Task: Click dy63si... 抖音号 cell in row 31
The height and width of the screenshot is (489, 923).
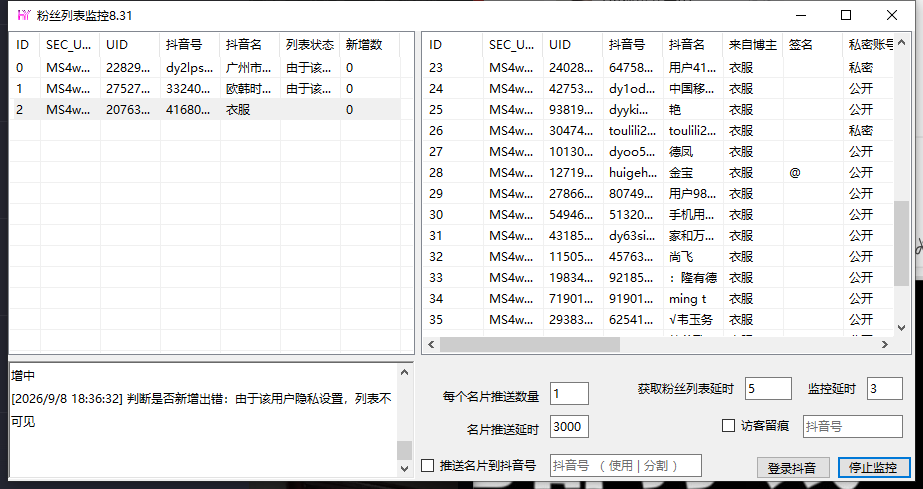Action: point(632,236)
